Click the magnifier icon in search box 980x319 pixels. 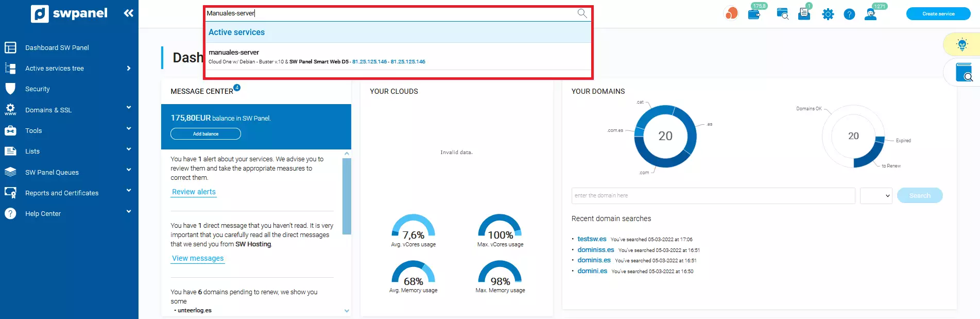[582, 13]
